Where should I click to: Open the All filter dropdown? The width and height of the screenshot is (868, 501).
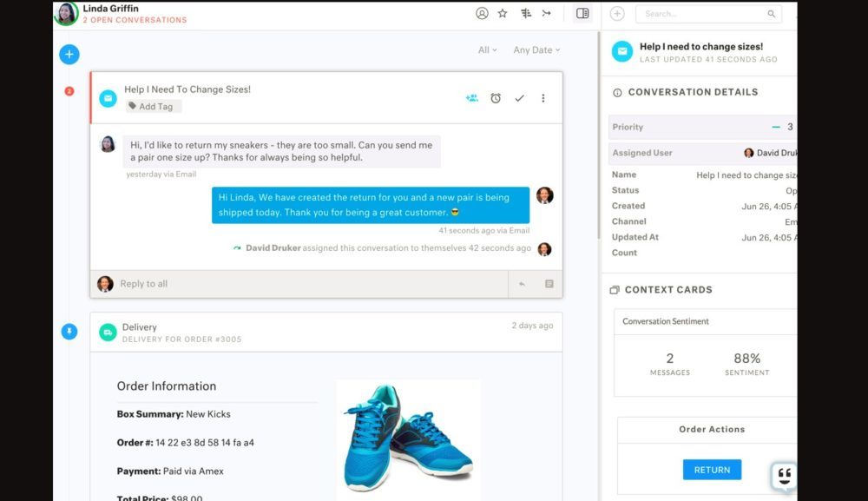(487, 50)
